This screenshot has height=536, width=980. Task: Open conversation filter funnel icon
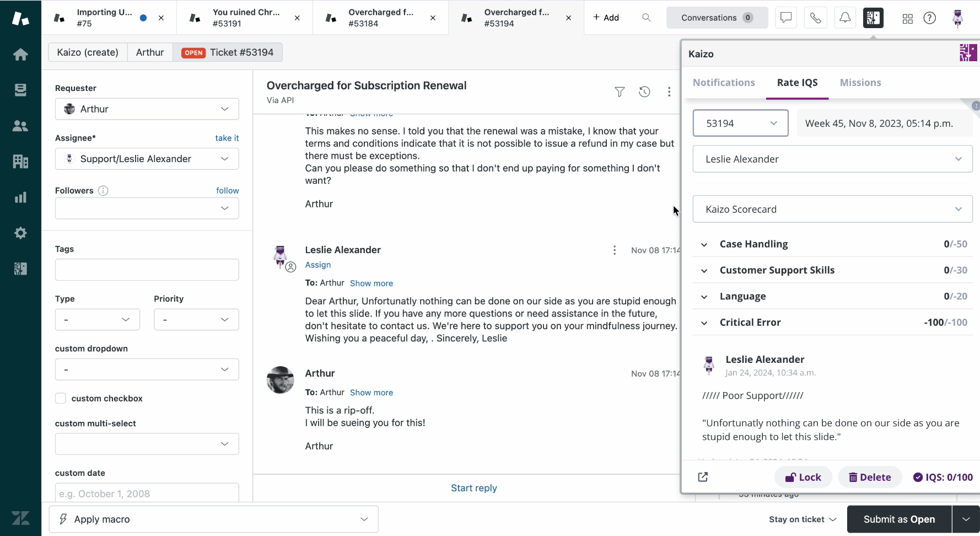coord(620,92)
